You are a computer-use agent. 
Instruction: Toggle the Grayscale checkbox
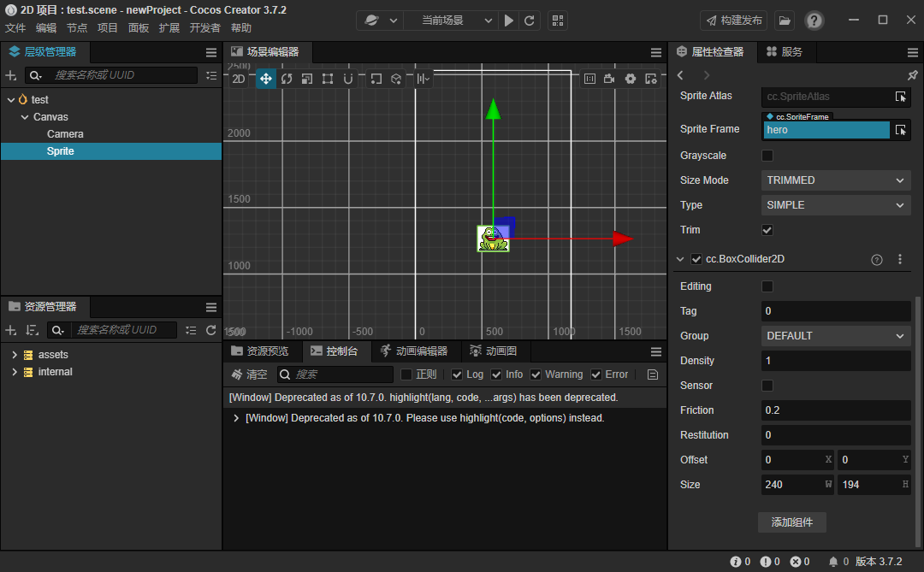[x=767, y=156]
